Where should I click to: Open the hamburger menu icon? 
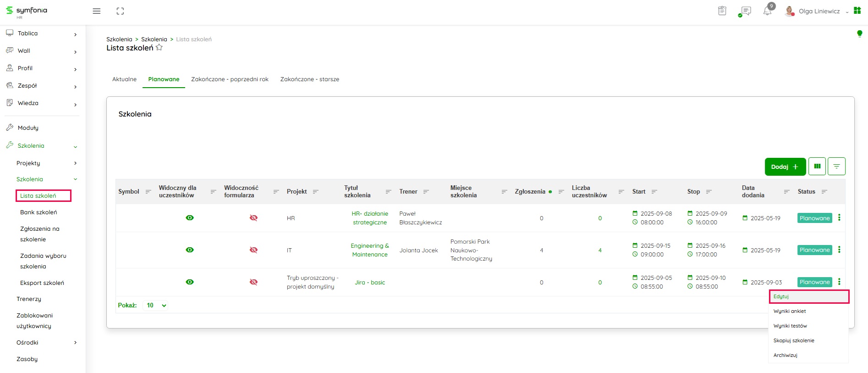point(96,11)
